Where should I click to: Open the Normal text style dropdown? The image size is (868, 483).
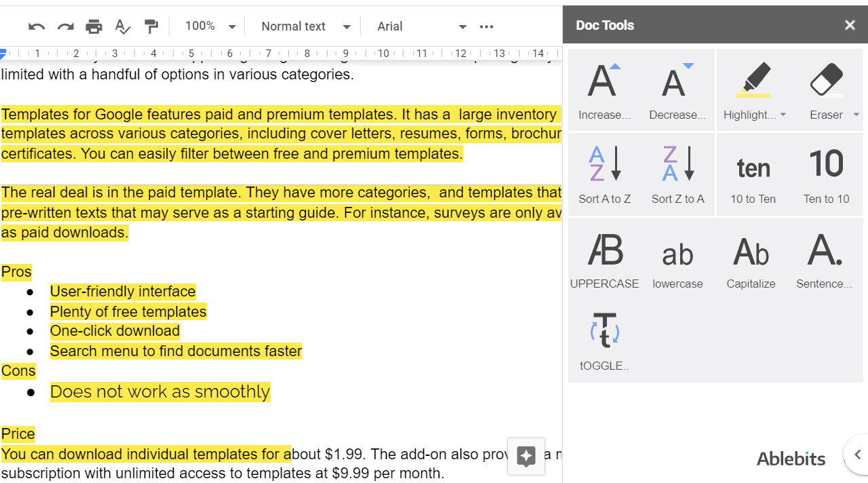coord(306,26)
